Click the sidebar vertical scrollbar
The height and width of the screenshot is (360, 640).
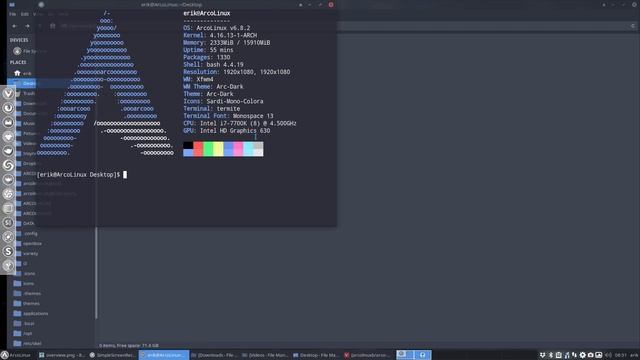(96, 273)
